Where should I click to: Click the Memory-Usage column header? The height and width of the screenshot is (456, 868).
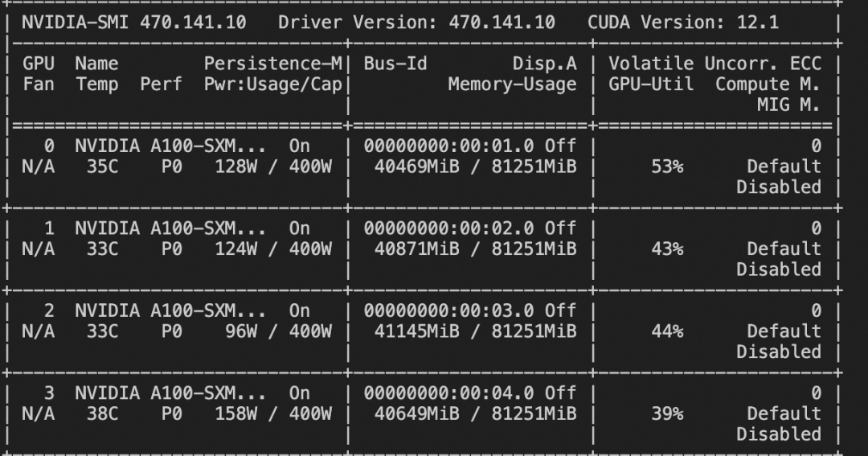(x=512, y=84)
